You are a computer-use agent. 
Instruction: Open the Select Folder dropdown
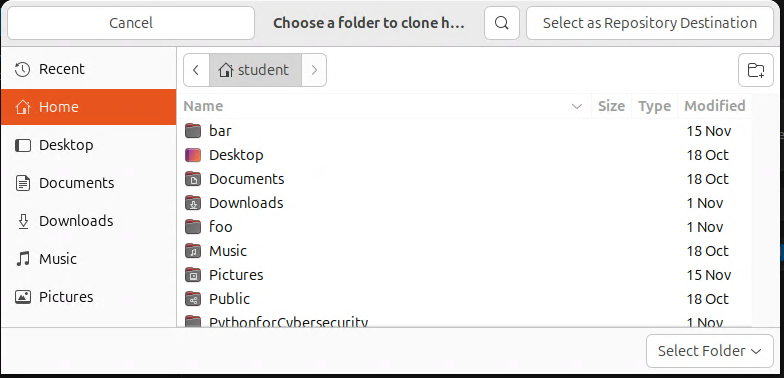pyautogui.click(x=710, y=351)
